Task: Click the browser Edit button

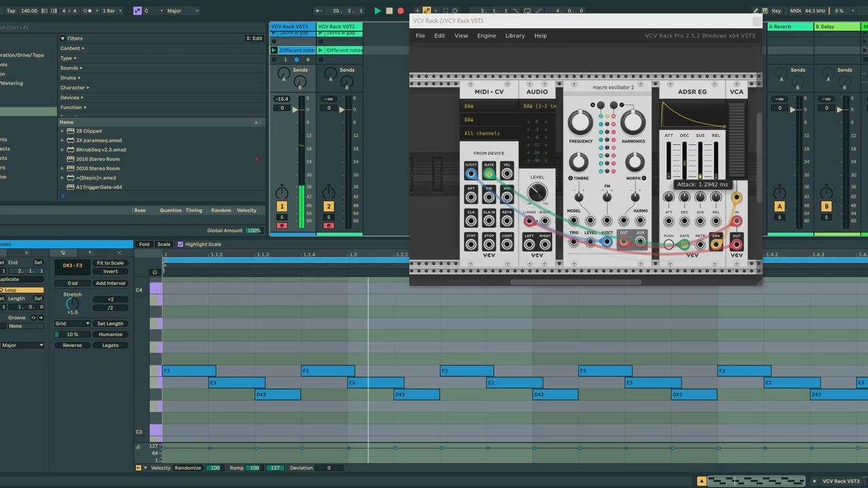Action: (x=254, y=39)
